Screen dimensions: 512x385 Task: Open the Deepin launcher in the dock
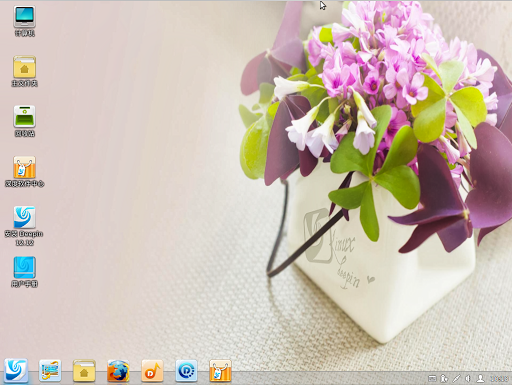(16, 370)
